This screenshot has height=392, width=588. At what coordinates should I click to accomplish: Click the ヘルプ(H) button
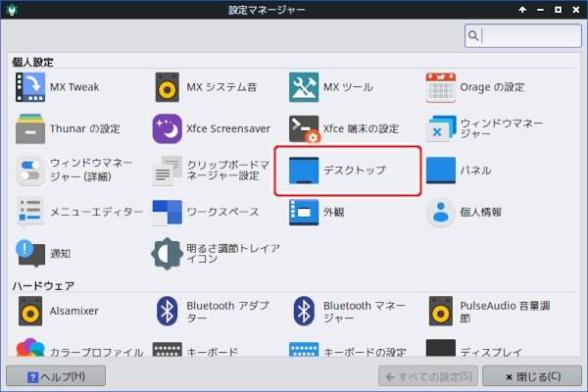click(56, 375)
